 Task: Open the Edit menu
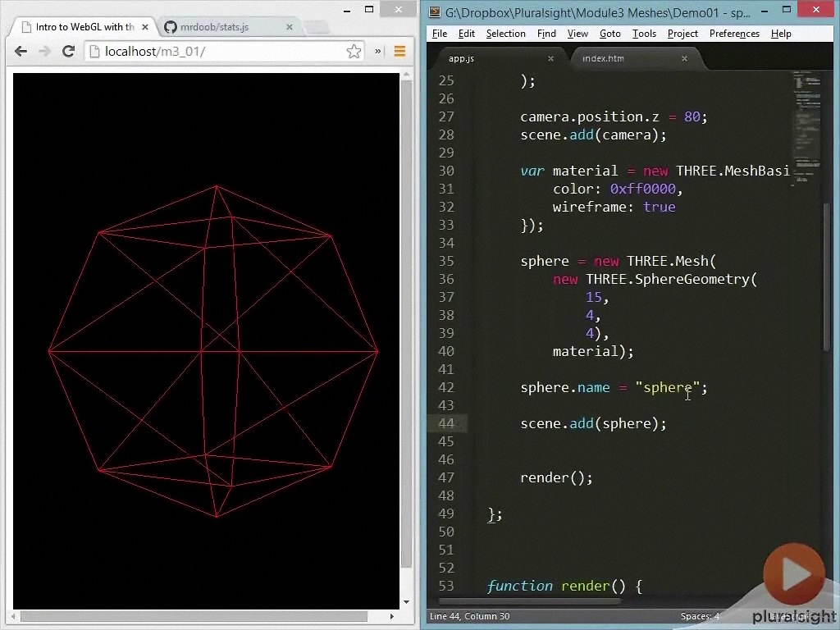(467, 34)
